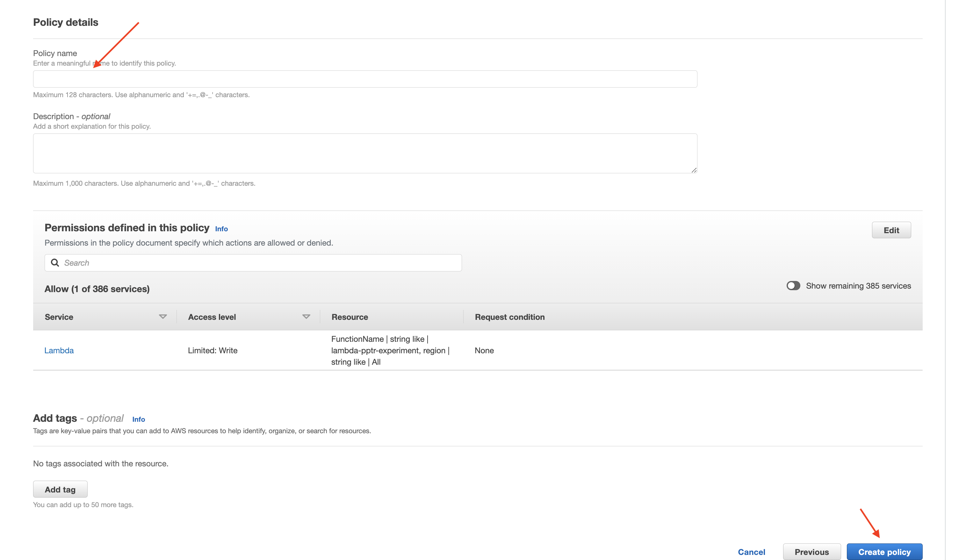Image resolution: width=959 pixels, height=560 pixels.
Task: Click the Request condition column header
Action: [509, 317]
